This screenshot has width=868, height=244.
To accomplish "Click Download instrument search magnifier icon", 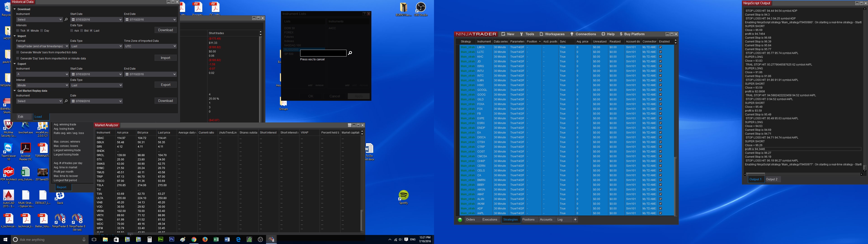I will click(x=66, y=20).
